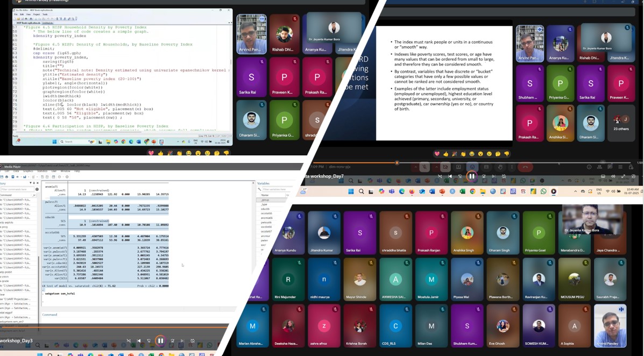Open the Windows Start menu on light taskbar

click(351, 191)
